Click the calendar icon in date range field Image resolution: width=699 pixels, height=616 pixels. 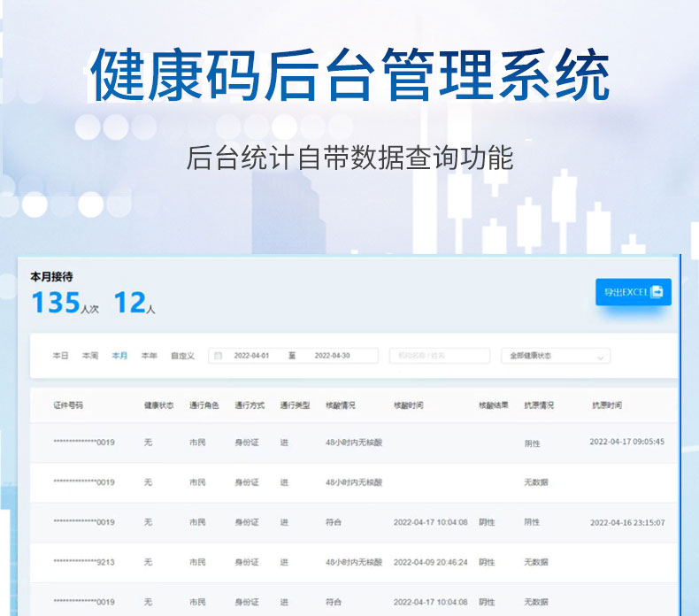point(218,356)
